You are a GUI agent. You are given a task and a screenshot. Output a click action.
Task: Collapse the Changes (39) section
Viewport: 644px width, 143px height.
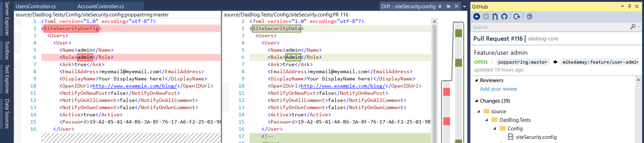[476, 101]
